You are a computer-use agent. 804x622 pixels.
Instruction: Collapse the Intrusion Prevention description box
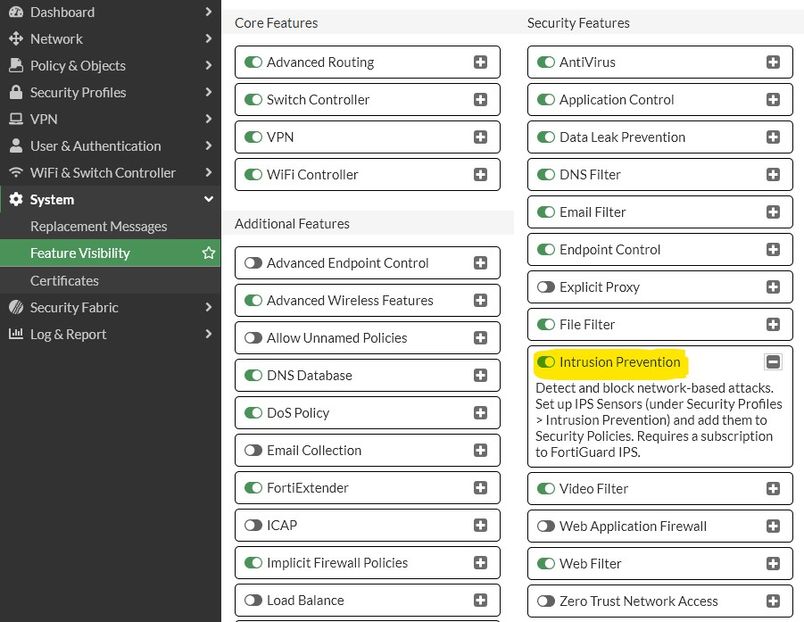(773, 362)
